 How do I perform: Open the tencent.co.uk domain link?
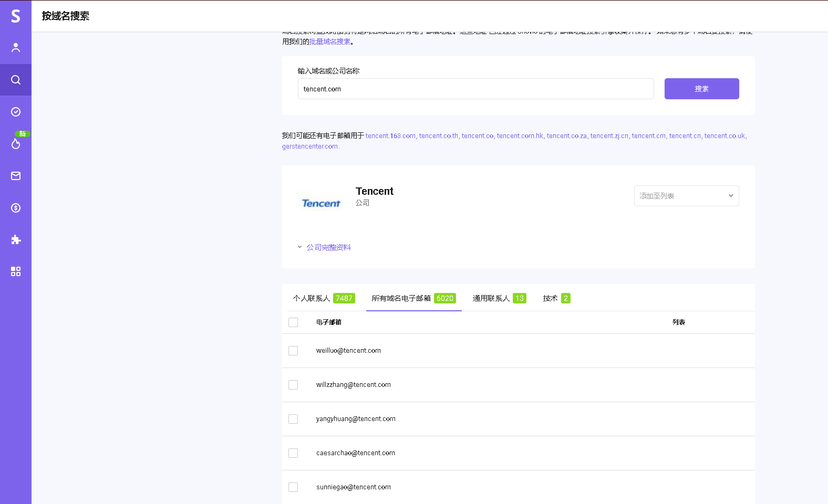(724, 136)
